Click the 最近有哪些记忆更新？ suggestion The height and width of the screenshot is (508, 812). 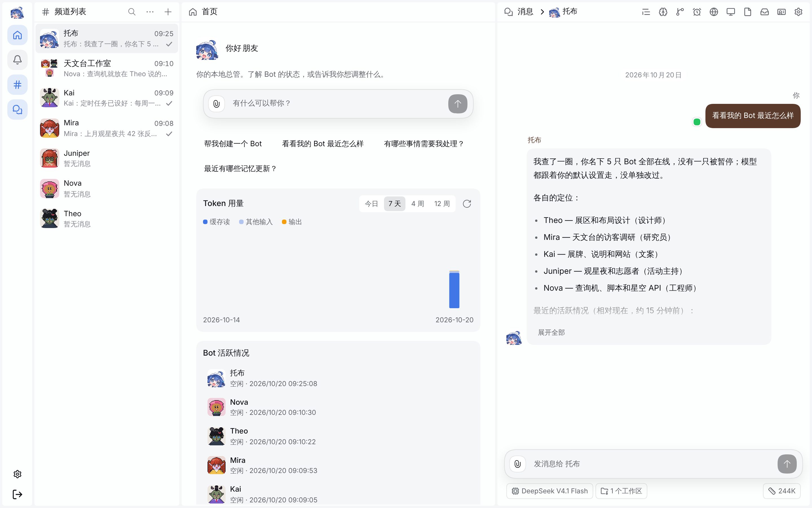(240, 169)
